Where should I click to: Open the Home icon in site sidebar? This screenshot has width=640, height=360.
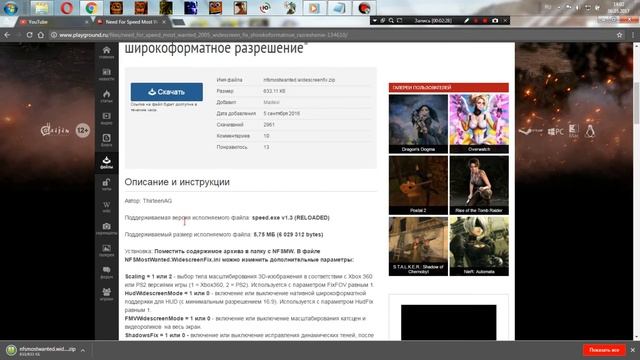click(x=107, y=53)
